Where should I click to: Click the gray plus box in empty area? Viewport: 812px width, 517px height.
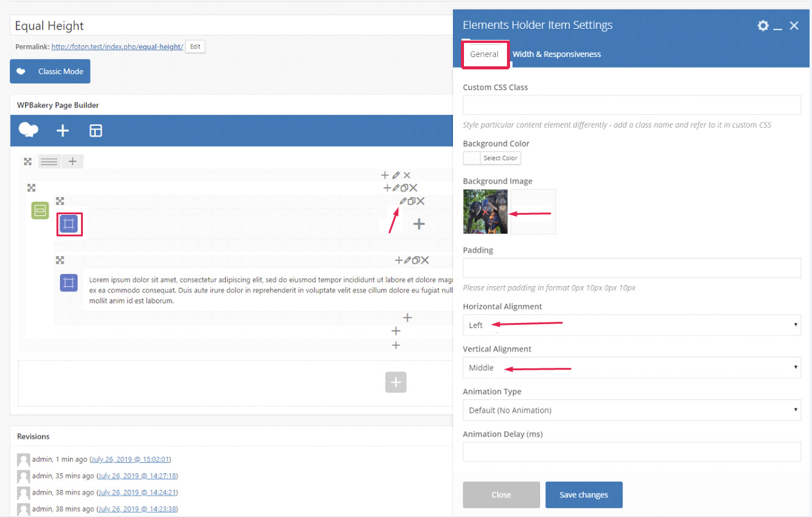click(x=396, y=383)
